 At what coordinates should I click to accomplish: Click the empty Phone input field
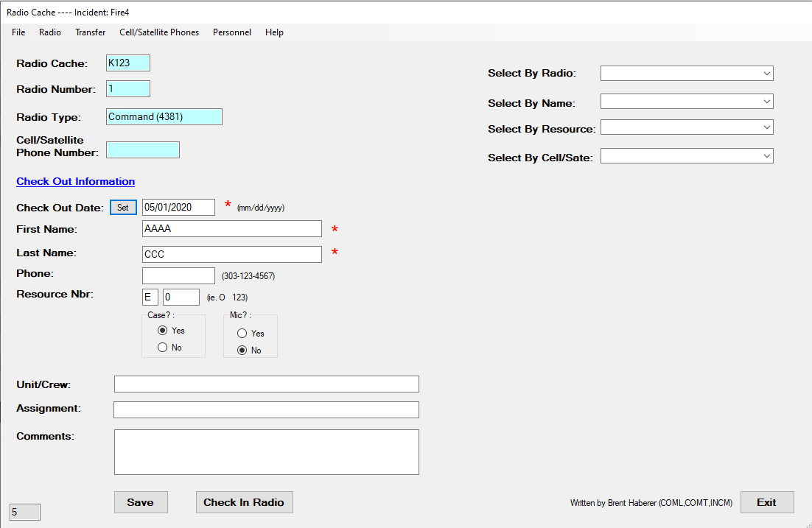click(x=178, y=275)
